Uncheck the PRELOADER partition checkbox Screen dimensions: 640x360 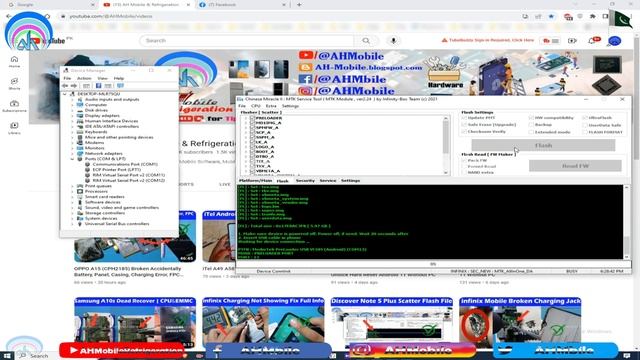pyautogui.click(x=252, y=118)
